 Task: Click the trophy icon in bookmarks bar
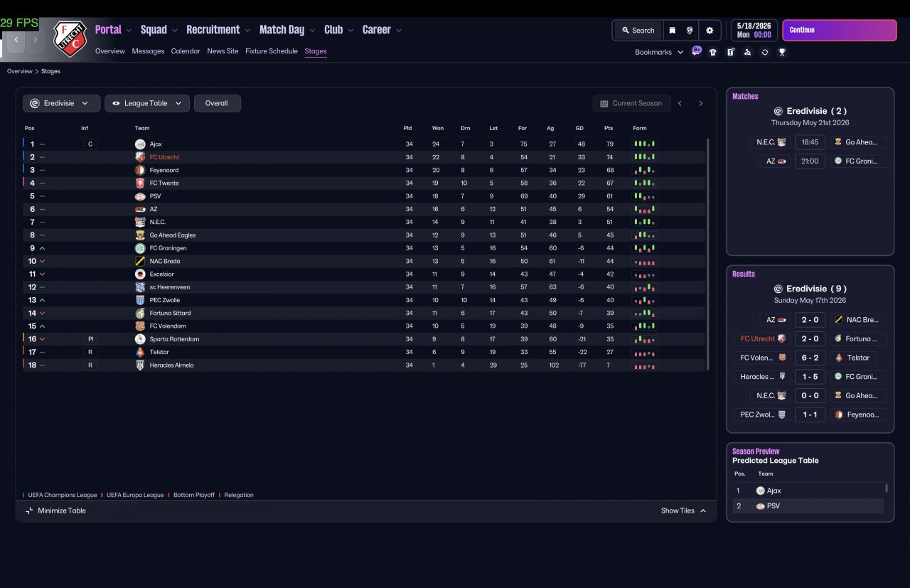[x=782, y=52]
